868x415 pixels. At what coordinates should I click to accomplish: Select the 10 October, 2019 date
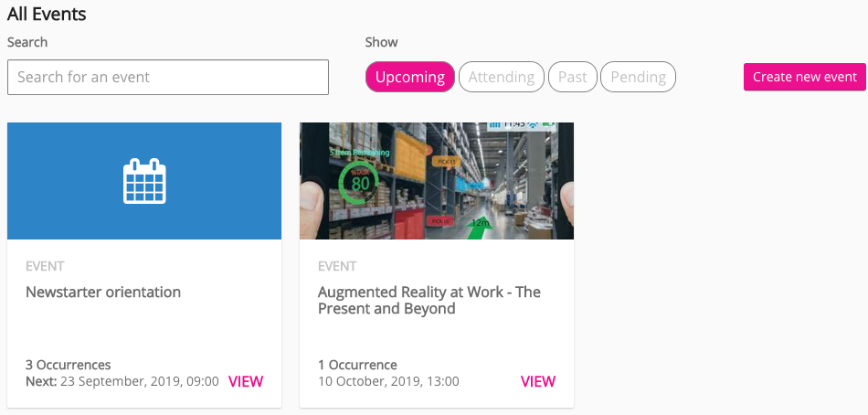pos(388,381)
